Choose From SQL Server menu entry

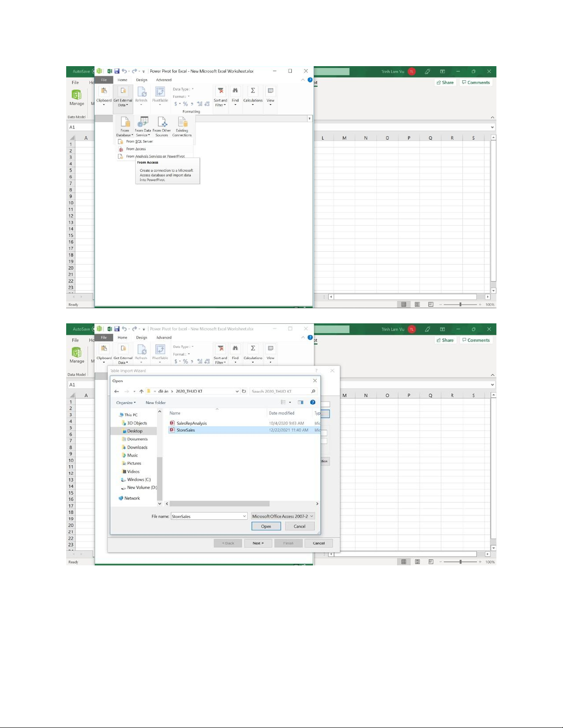(x=139, y=141)
